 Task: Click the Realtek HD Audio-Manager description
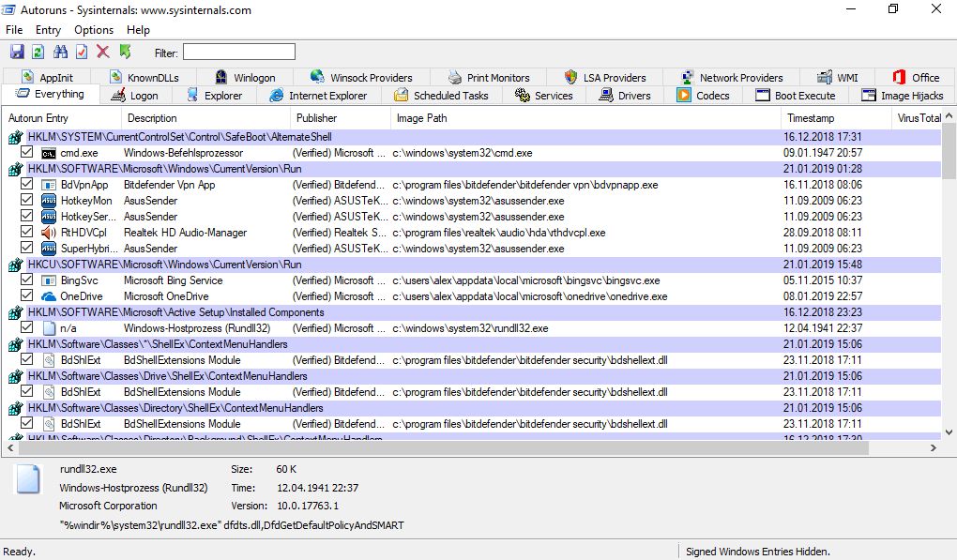click(x=185, y=233)
